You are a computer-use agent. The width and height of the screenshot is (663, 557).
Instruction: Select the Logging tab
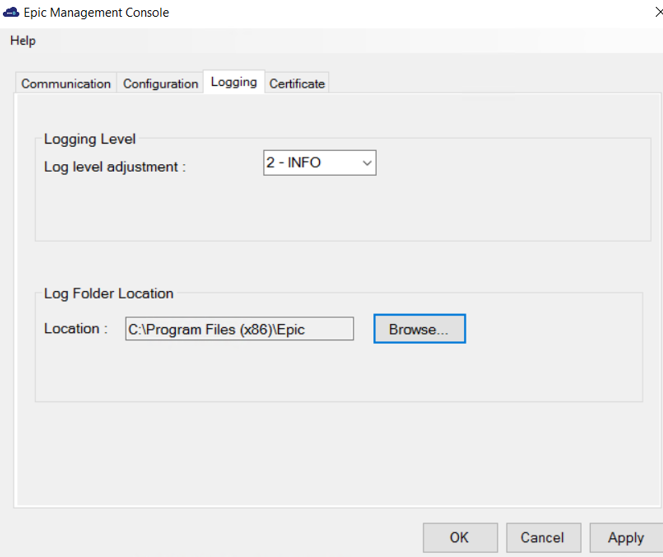click(x=234, y=82)
